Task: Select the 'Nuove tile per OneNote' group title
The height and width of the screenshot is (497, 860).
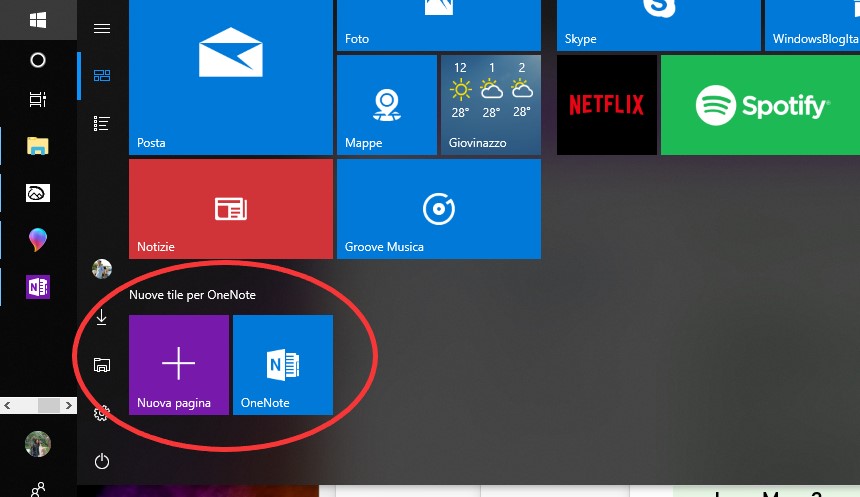Action: 193,295
